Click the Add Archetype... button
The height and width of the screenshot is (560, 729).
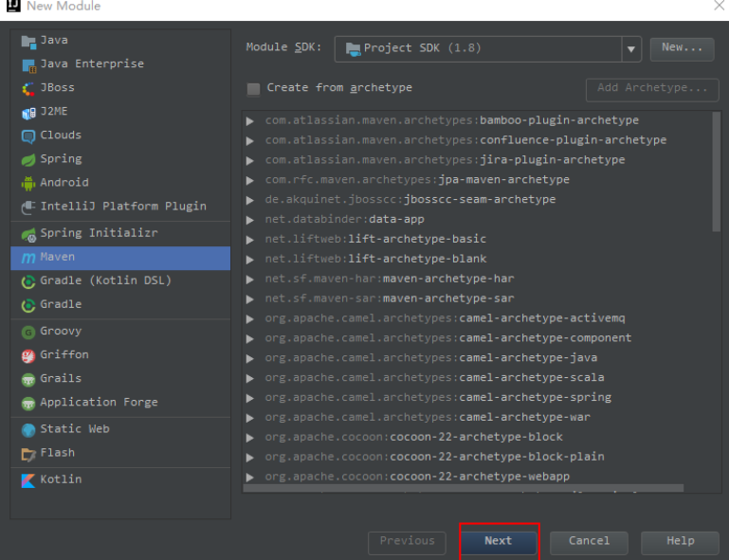coord(652,89)
